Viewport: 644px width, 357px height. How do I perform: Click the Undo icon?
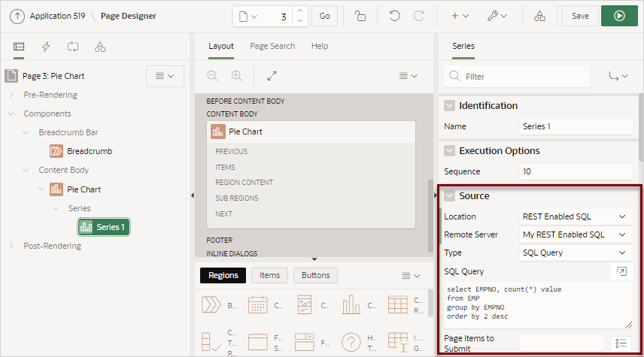[394, 16]
